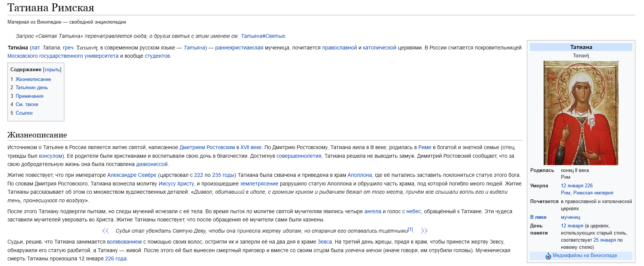
Task: Open the «Аполлона» link
Action: pyautogui.click(x=360, y=175)
